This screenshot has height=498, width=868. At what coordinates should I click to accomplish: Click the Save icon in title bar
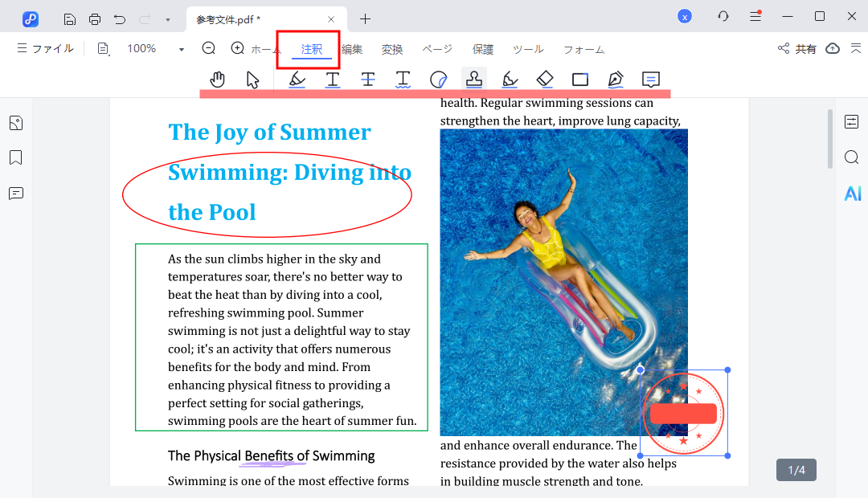point(70,18)
